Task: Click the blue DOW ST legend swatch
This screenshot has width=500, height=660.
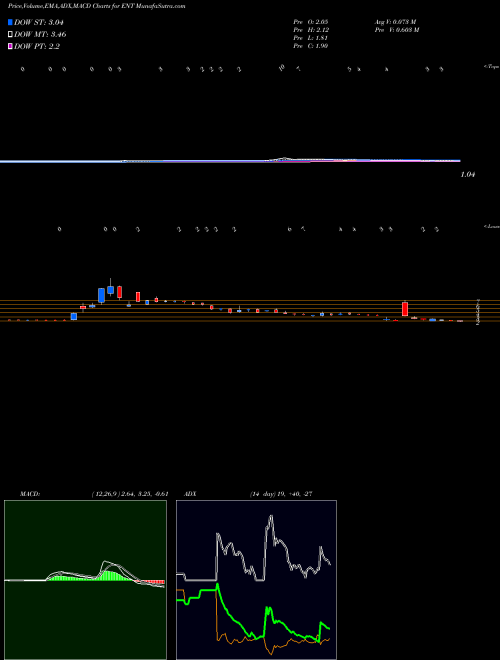Action: 10,22
